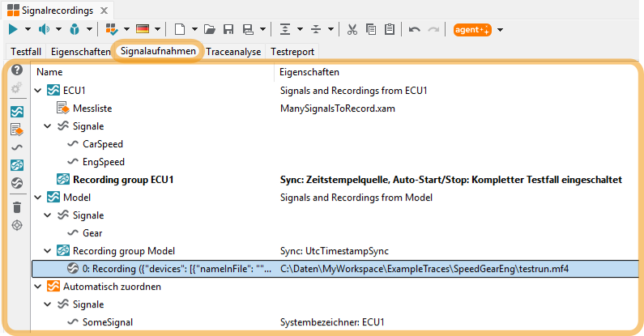Click the ManySignalsToRecord.xam properties cell
The height and width of the screenshot is (336, 644).
[x=338, y=108]
